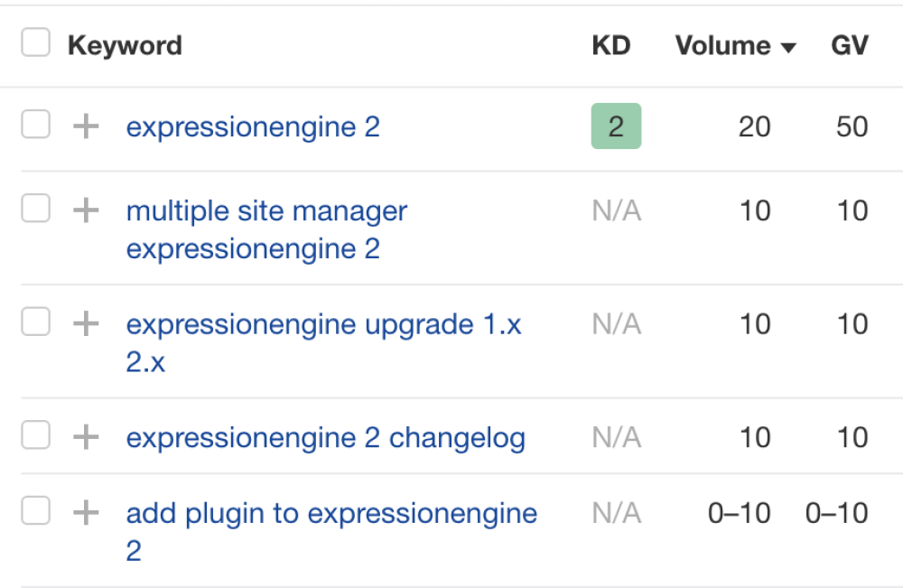Click the green KD badge showing 2
This screenshot has width=903, height=588.
[616, 126]
